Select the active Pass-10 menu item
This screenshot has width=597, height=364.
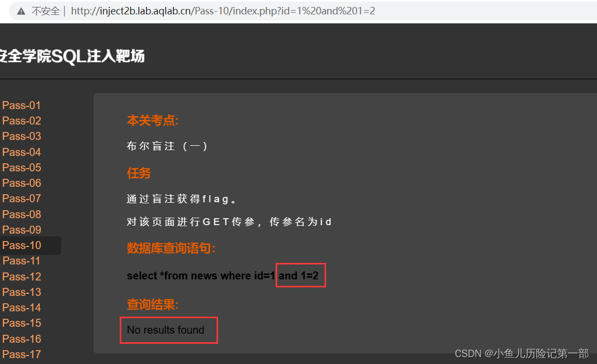(x=30, y=245)
